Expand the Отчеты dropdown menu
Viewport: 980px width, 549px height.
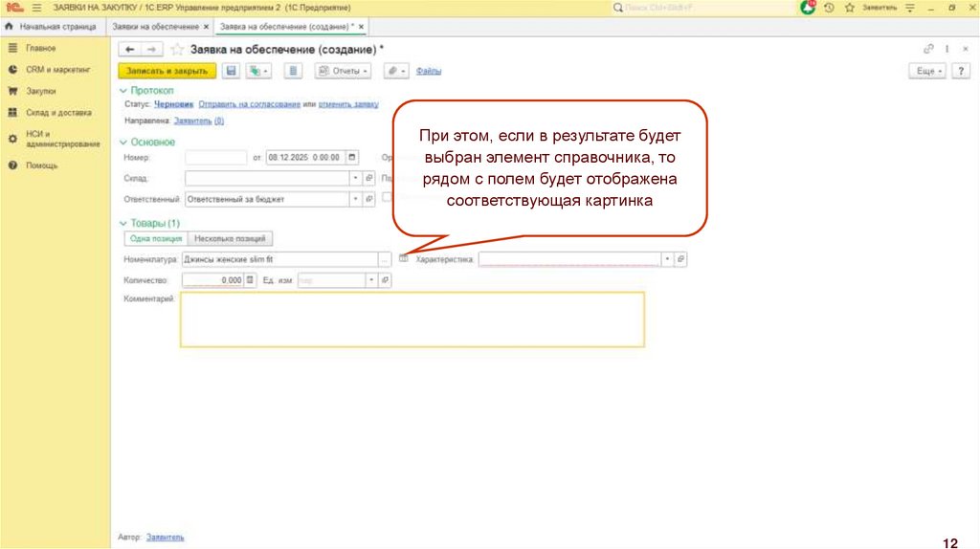tap(344, 71)
